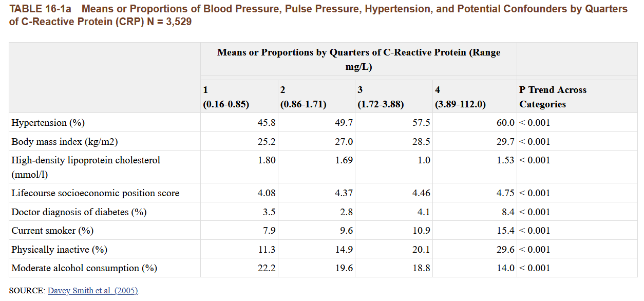The height and width of the screenshot is (301, 644).
Task: Click the 45.8 hypertension value cell
Action: click(267, 123)
